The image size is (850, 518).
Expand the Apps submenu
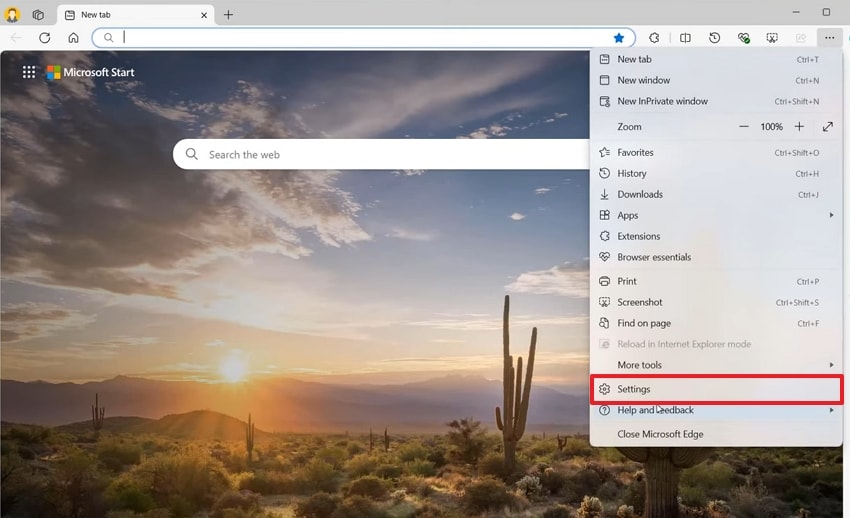tap(716, 215)
